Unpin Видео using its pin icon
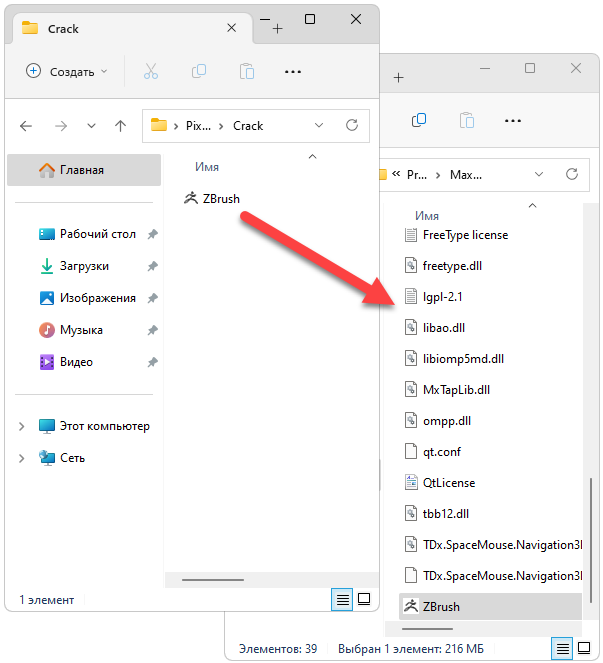Image resolution: width=603 pixels, height=663 pixels. (x=152, y=362)
